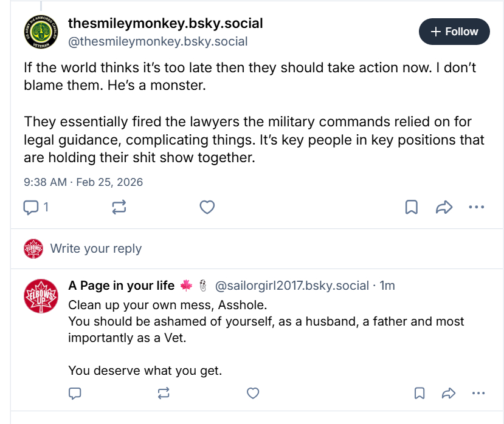Repost sailorgirl2017's reply

pyautogui.click(x=164, y=394)
